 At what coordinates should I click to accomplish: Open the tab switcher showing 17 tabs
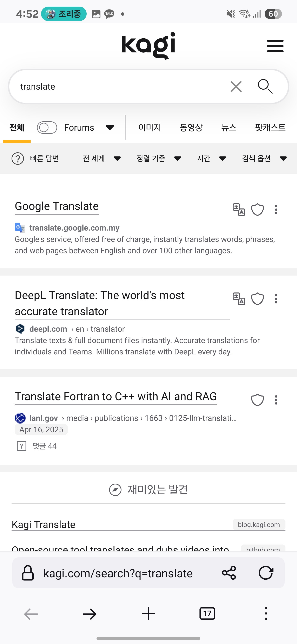click(207, 613)
